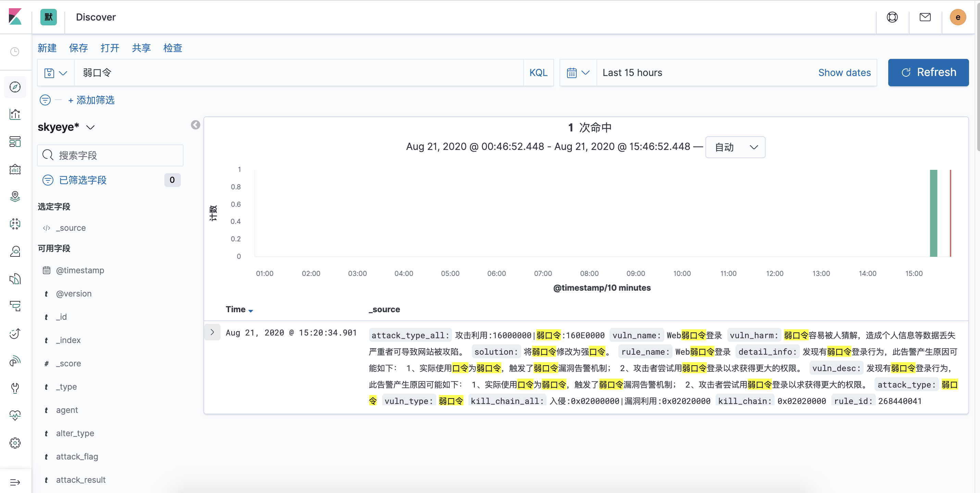Screen dimensions: 980x493
Task: Open the mail newsfeed icon
Action: [x=925, y=17]
